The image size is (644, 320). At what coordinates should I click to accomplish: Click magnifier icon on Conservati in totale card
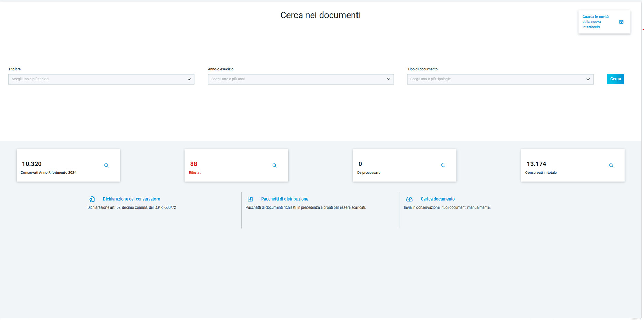click(611, 166)
